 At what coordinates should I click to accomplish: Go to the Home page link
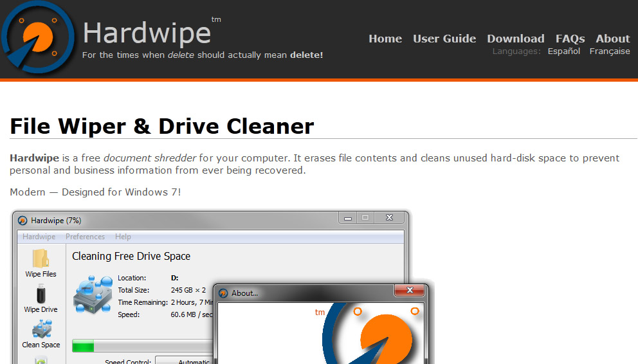385,39
